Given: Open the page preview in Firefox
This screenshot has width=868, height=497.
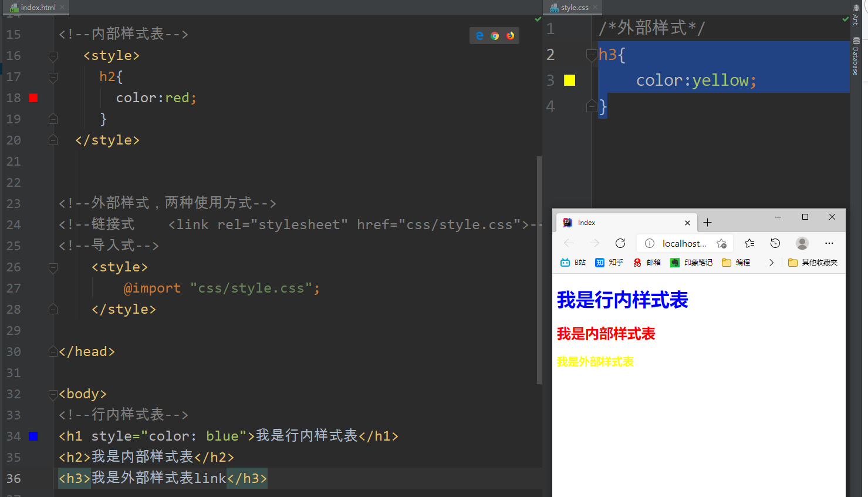Looking at the screenshot, I should pos(509,35).
